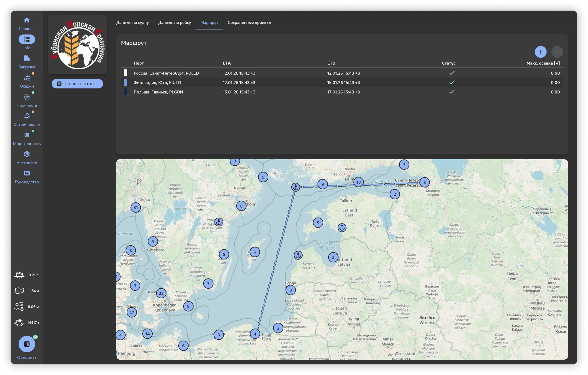Select the Польша, Гданьск, PLGDN row

tap(158, 92)
